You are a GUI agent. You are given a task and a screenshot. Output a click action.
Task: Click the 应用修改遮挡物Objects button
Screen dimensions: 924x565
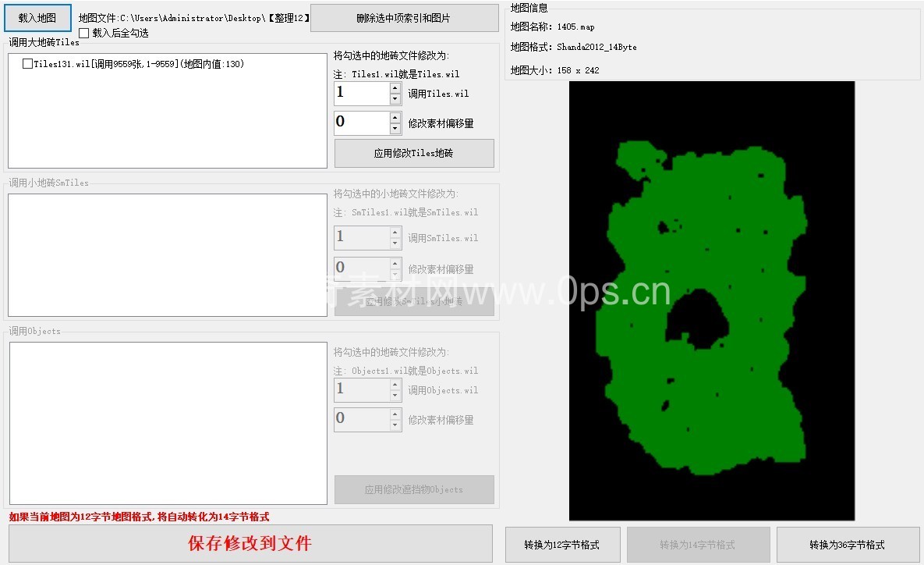coord(414,489)
